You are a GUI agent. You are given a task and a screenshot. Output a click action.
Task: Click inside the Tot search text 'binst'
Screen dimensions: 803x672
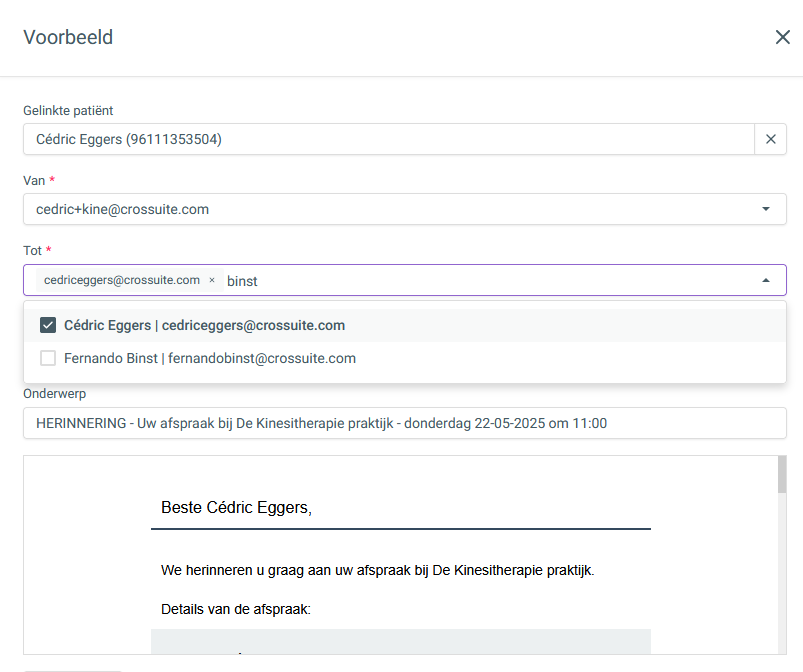[242, 281]
